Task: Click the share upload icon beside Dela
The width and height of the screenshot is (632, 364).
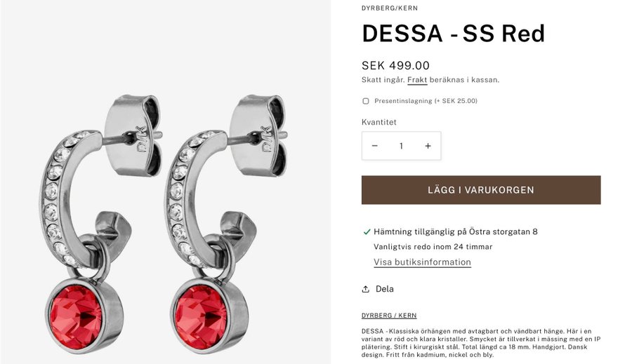Action: click(x=366, y=289)
